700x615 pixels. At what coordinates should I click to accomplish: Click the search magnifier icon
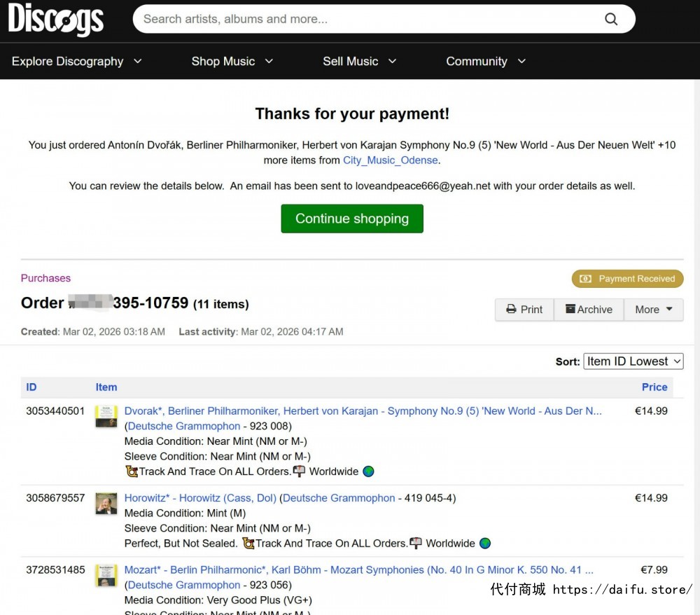[x=611, y=20]
